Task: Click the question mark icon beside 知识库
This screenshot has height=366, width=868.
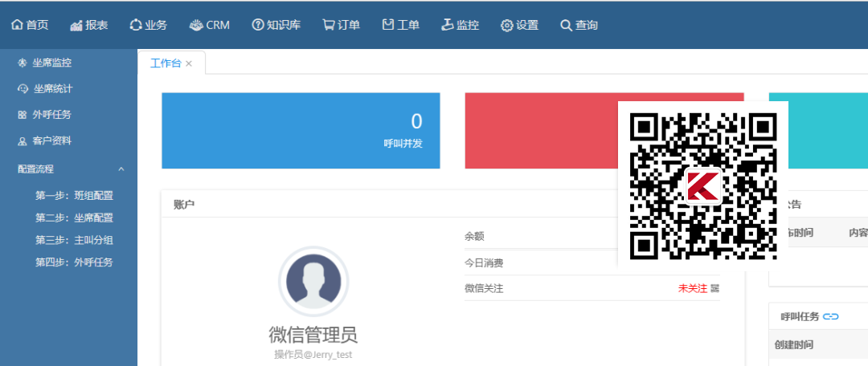Action: point(257,25)
